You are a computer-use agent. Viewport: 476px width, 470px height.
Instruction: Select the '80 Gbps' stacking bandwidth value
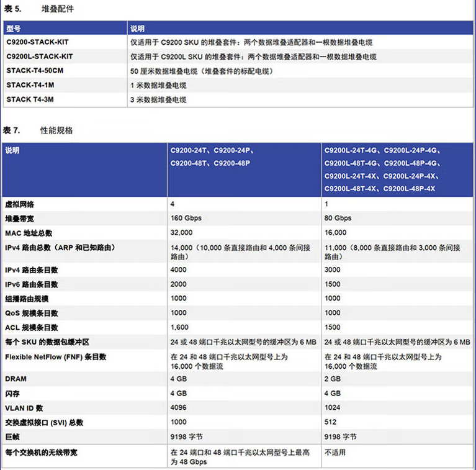tap(338, 218)
